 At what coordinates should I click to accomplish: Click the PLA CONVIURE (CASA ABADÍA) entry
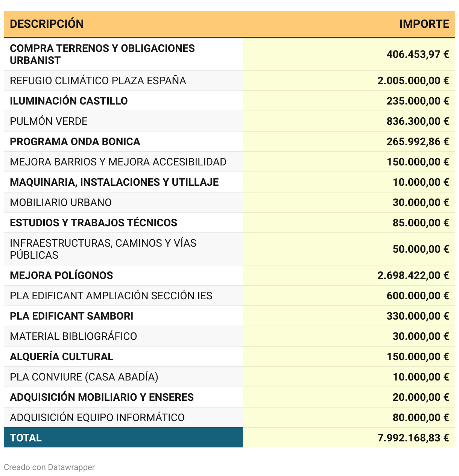pyautogui.click(x=84, y=377)
